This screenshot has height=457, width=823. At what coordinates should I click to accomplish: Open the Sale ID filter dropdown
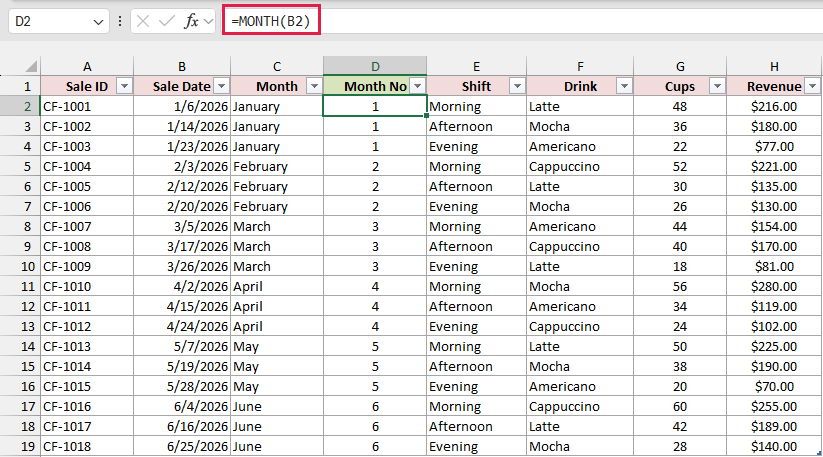124,86
